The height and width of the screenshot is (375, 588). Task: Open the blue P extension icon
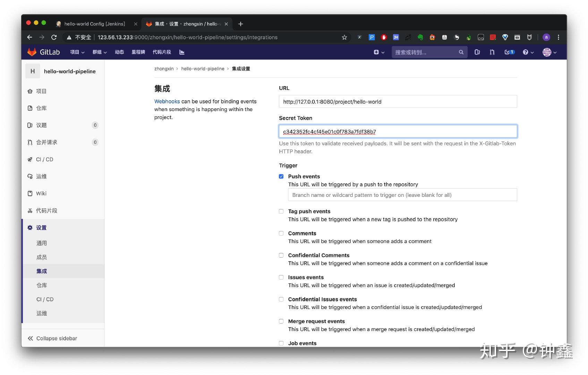click(372, 37)
